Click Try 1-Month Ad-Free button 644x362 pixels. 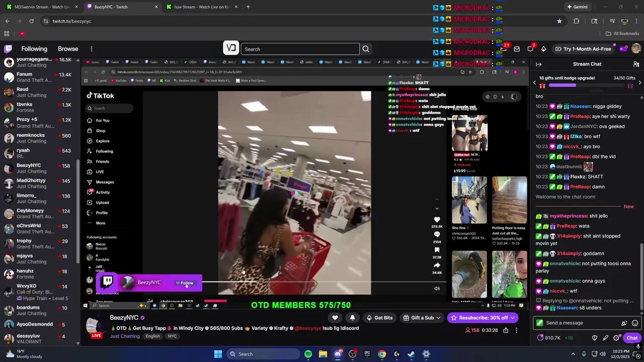(x=583, y=49)
